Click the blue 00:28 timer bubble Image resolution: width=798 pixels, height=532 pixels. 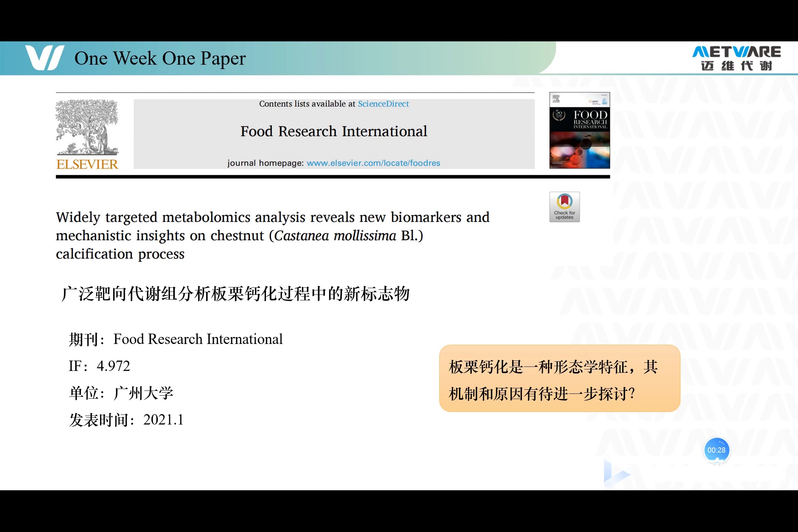coord(716,450)
